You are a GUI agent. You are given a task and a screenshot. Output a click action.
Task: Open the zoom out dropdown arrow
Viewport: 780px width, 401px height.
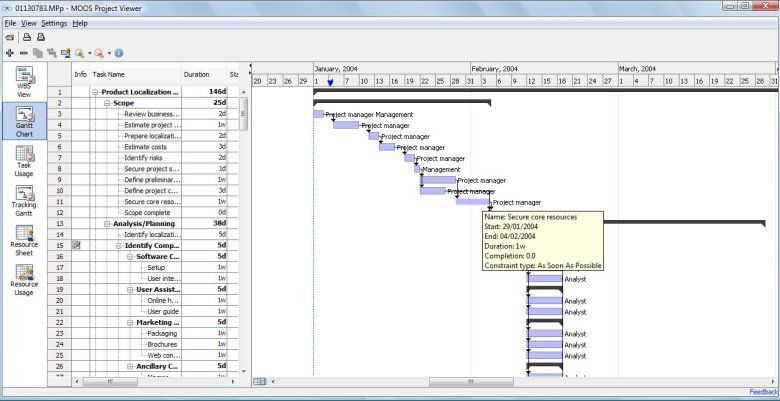[109, 52]
